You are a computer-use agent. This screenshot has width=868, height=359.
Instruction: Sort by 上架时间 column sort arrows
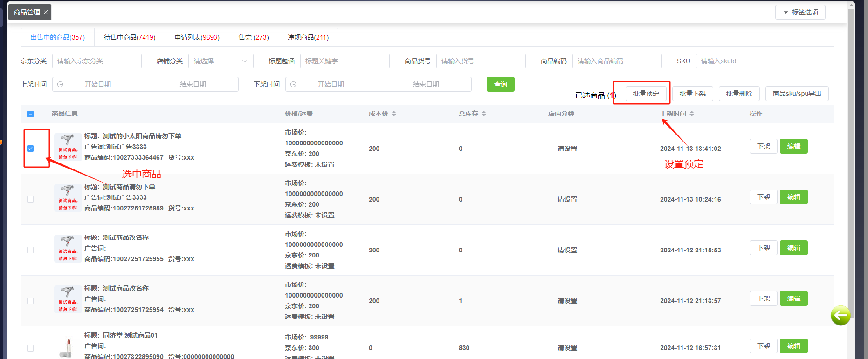(692, 114)
